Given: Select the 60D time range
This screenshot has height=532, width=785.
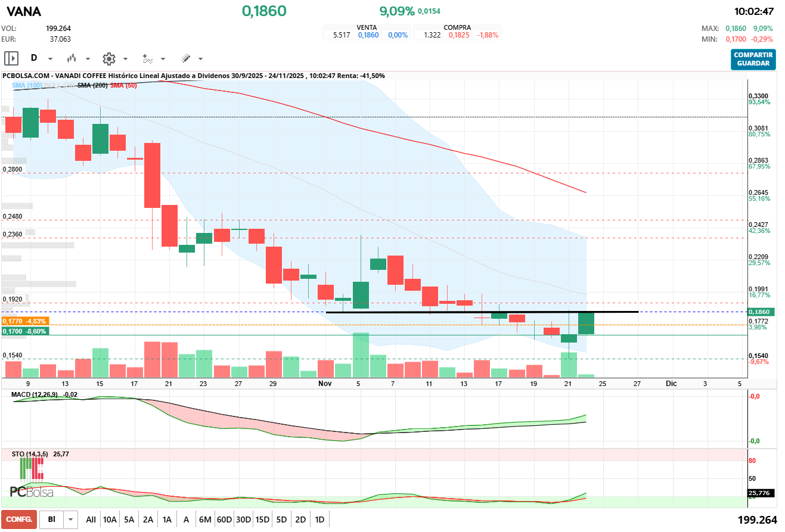Looking at the screenshot, I should pos(224,519).
